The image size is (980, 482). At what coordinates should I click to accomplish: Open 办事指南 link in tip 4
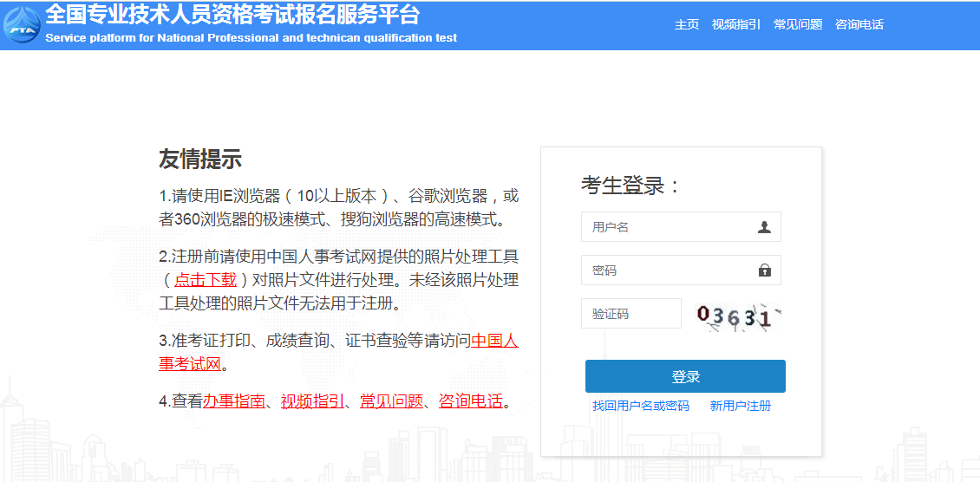click(234, 401)
